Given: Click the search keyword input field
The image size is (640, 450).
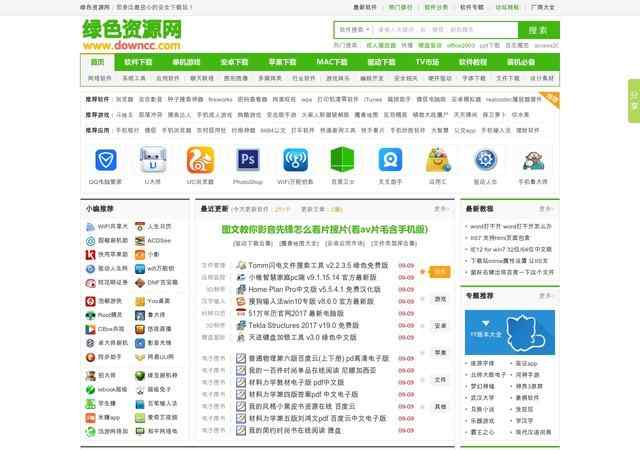Looking at the screenshot, I should click(x=445, y=30).
